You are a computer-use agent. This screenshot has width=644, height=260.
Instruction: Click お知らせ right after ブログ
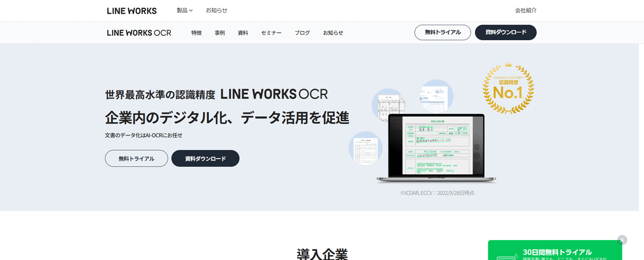(x=333, y=33)
